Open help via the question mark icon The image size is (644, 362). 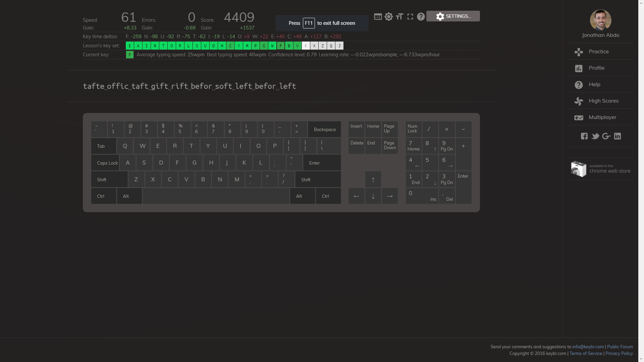pos(421,16)
